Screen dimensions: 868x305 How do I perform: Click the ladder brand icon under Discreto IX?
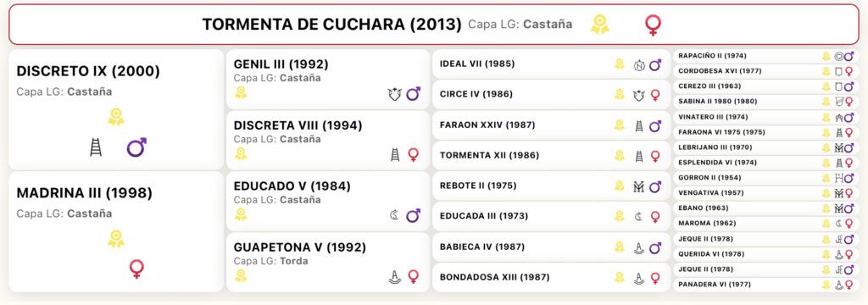(x=96, y=147)
